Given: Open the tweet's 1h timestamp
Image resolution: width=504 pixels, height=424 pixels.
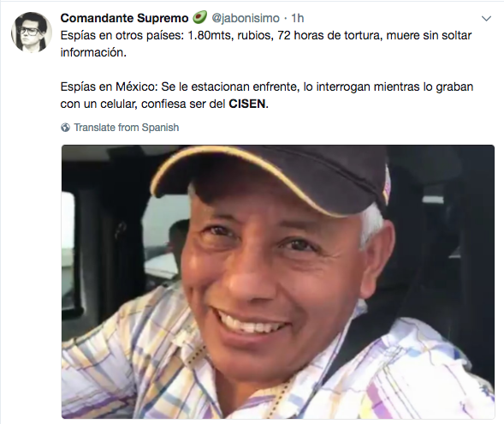Looking at the screenshot, I should point(297,18).
